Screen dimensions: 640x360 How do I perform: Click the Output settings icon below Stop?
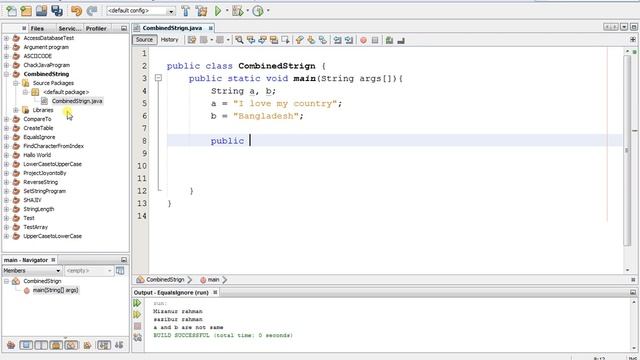point(137,338)
